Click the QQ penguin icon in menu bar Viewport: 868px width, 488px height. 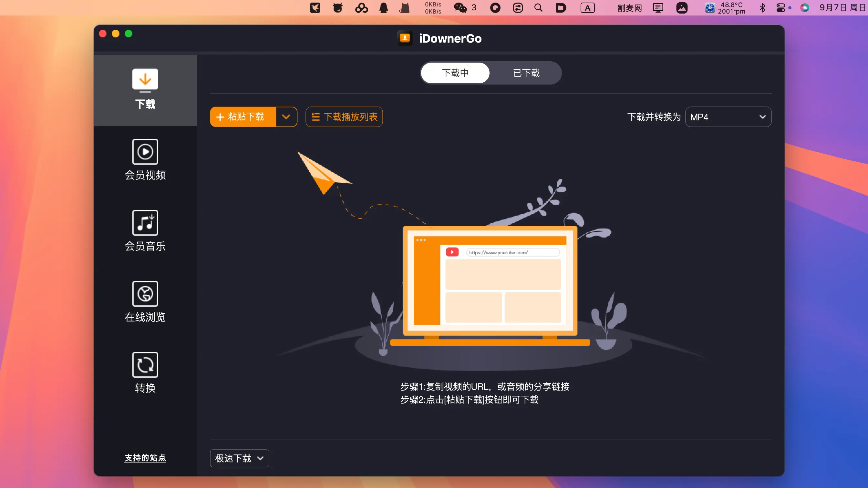(x=383, y=8)
